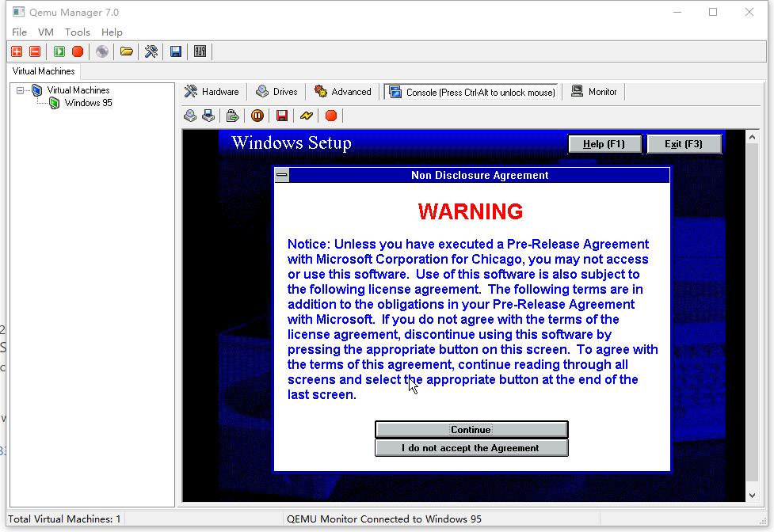Switch to the Advanced tab

343,92
